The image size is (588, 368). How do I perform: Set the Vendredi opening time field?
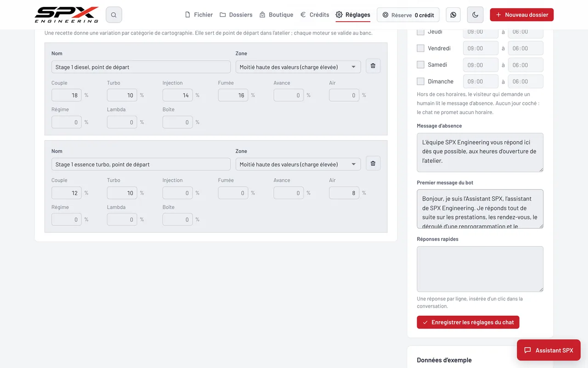[x=481, y=48]
